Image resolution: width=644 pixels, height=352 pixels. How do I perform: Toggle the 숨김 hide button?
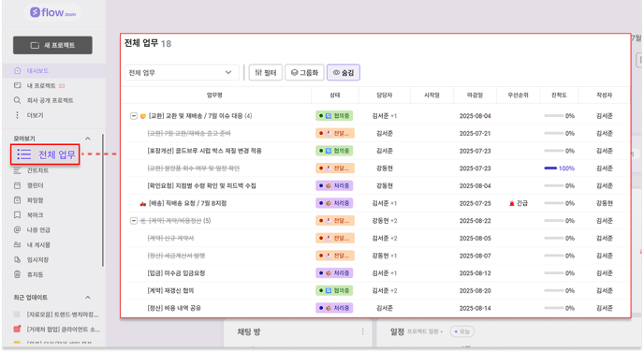coord(344,73)
